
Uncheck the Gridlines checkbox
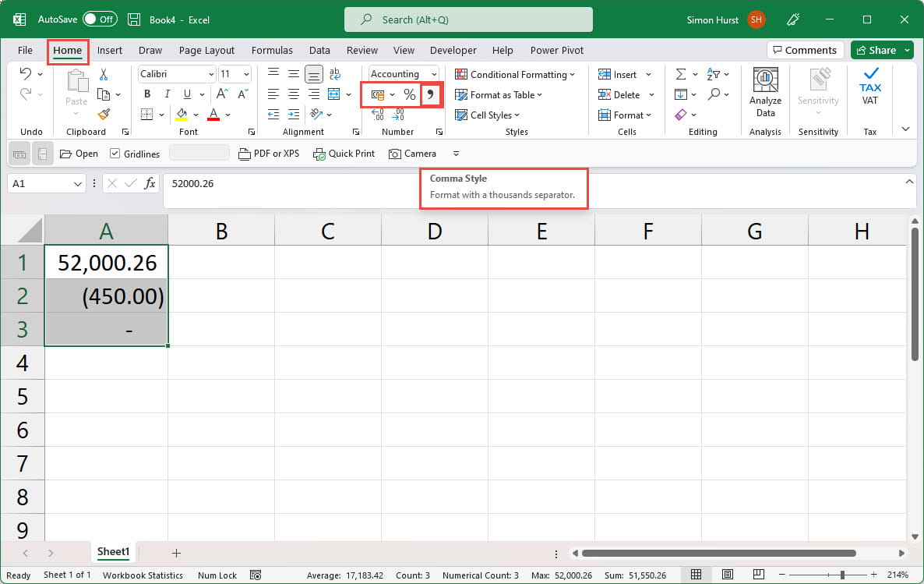[x=115, y=154]
